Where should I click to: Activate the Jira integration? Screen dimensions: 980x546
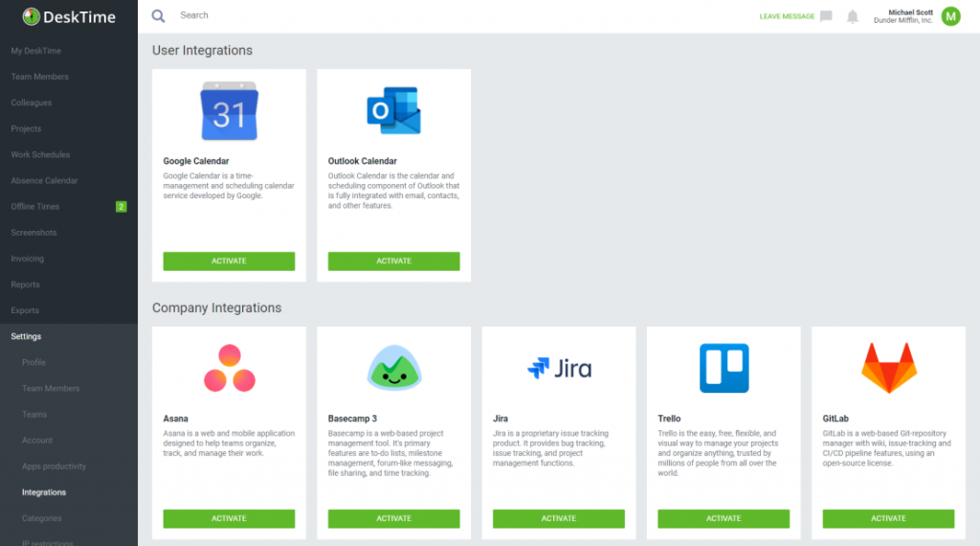(559, 519)
